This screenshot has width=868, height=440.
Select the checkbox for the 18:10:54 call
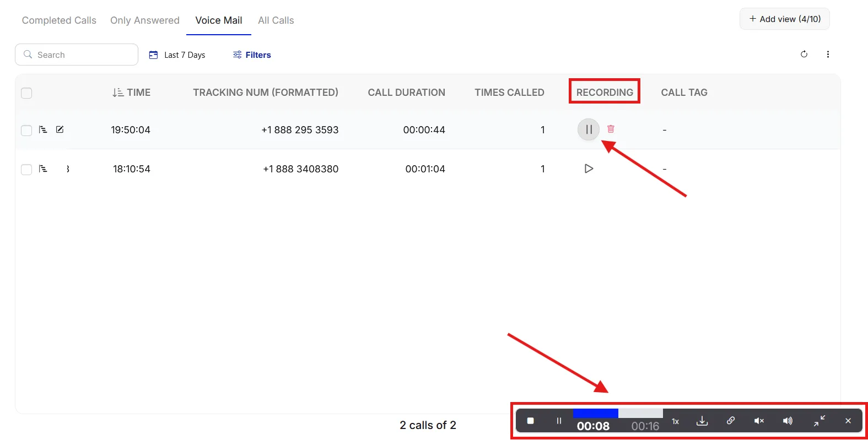(26, 170)
